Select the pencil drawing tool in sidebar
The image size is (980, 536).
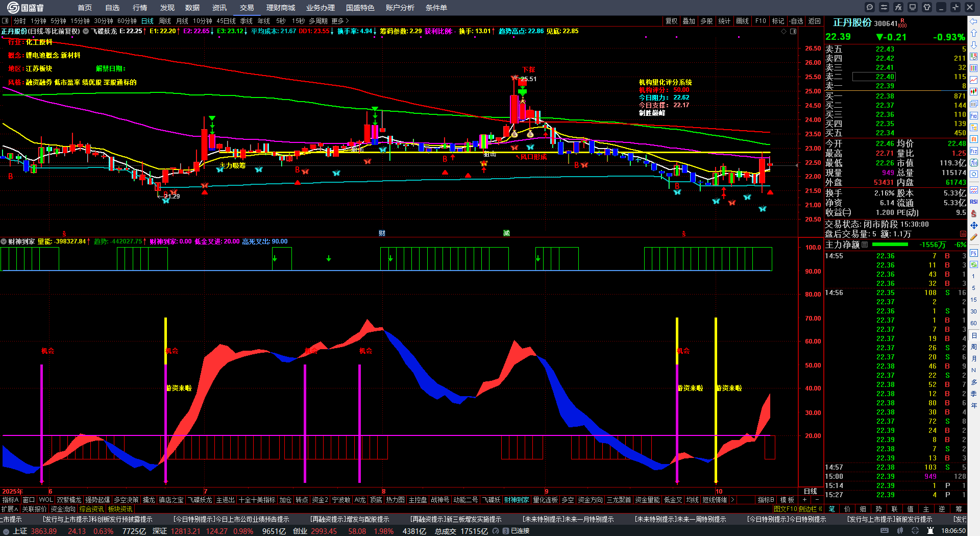coord(974,237)
